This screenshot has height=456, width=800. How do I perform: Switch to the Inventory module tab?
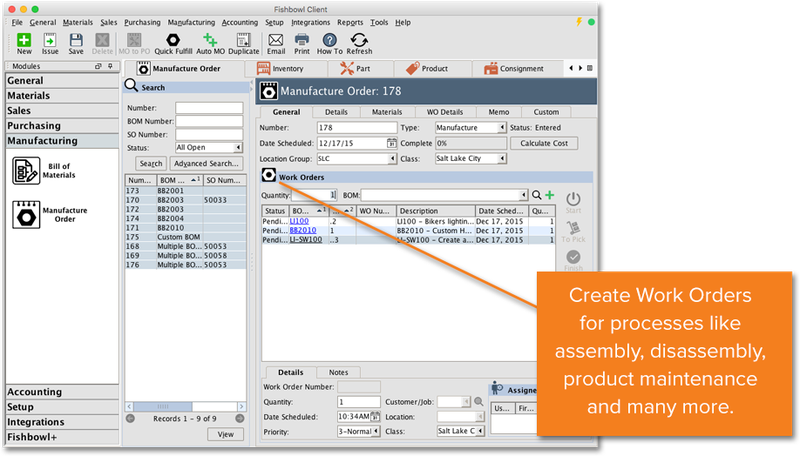286,68
